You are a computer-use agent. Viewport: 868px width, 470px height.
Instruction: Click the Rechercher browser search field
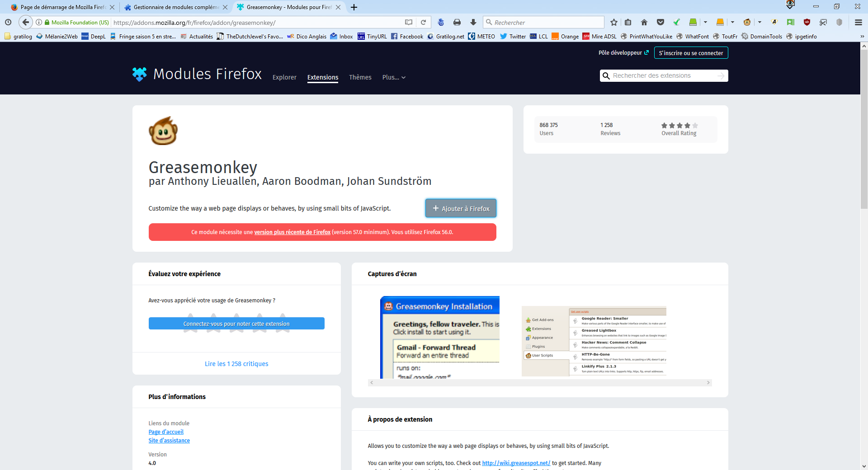(x=544, y=22)
